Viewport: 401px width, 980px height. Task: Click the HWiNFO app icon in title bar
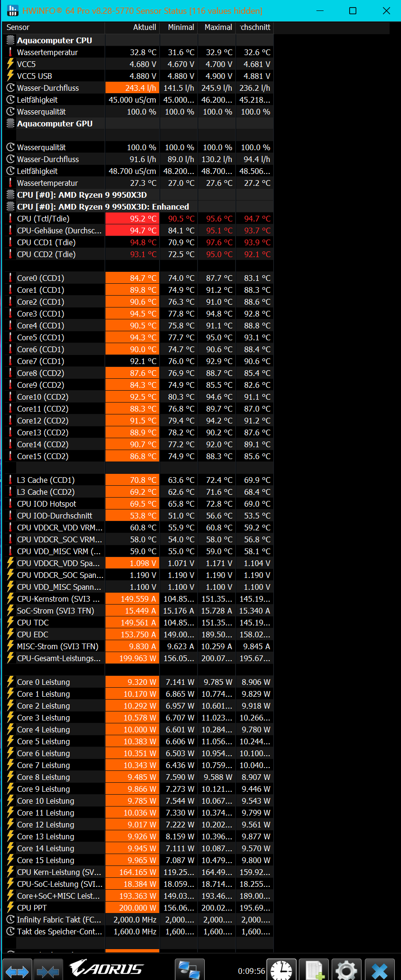(12, 10)
